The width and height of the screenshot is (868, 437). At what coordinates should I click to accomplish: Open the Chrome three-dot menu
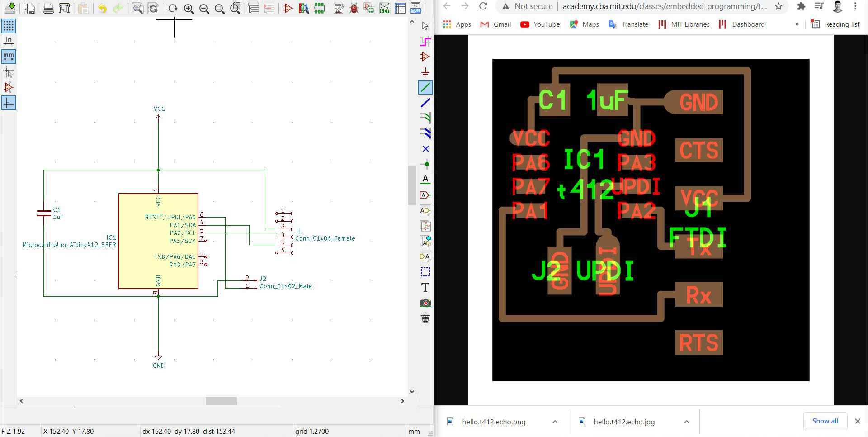(855, 6)
